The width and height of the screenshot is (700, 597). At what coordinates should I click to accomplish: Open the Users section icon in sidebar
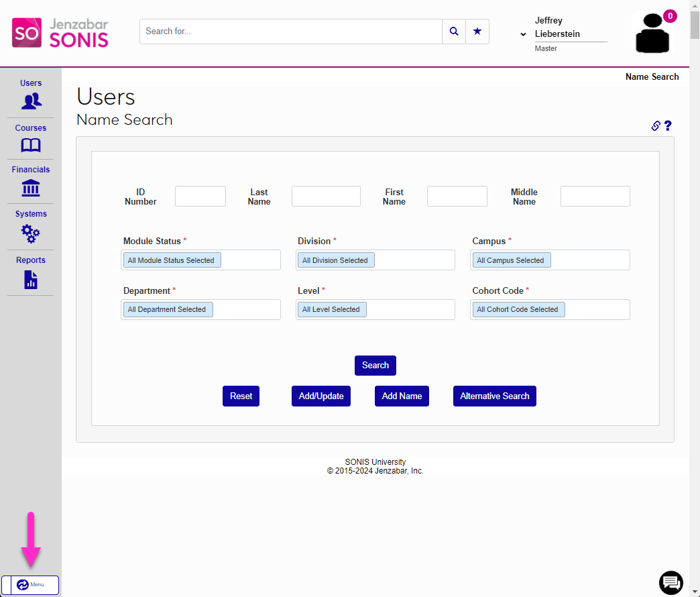click(30, 100)
